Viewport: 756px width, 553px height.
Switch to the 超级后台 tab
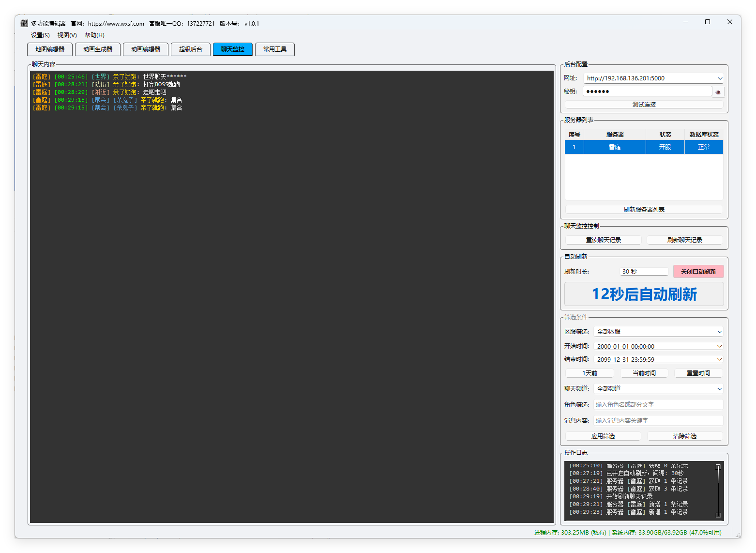[x=190, y=49]
